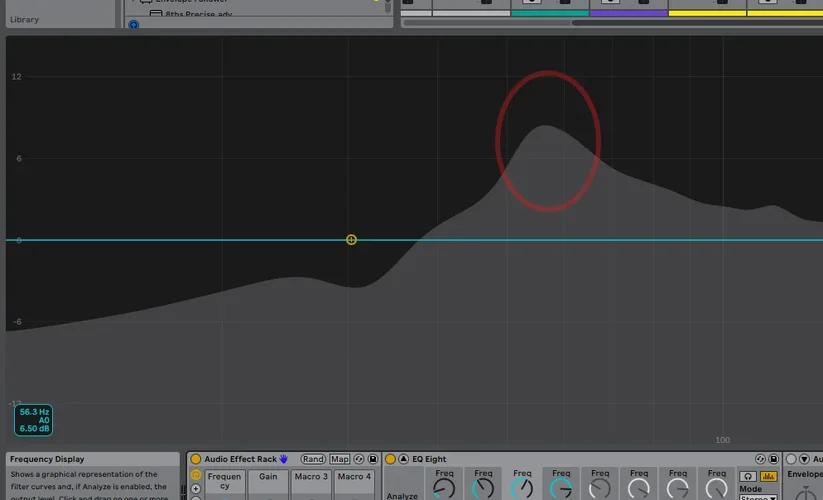Collapse the EQ Eight display with triangle button
The image size is (823, 500).
404,459
